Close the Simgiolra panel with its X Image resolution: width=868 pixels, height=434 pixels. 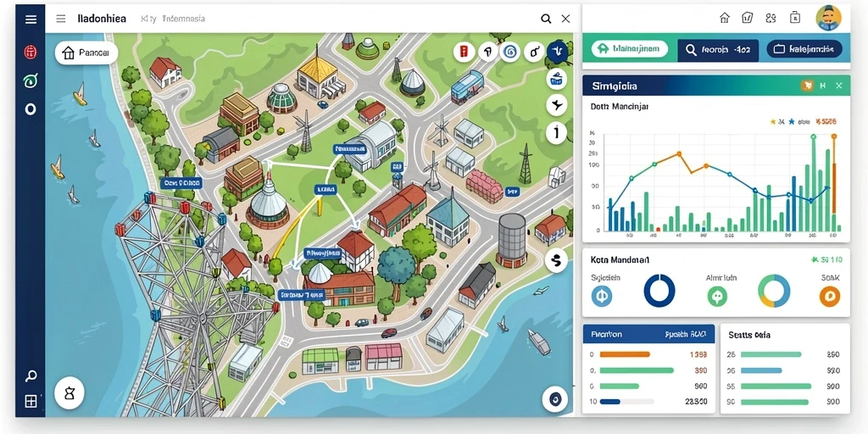pos(838,86)
